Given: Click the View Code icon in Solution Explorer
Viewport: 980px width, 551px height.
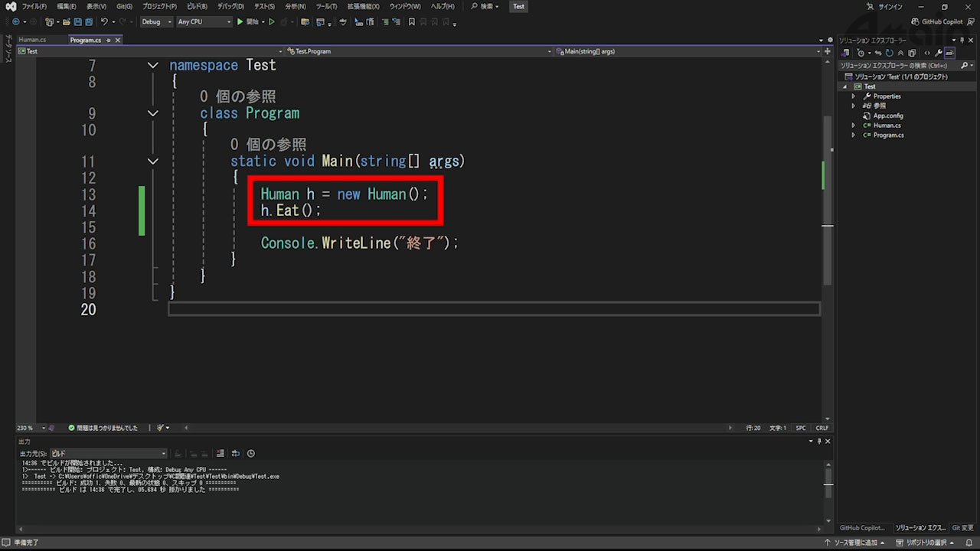Looking at the screenshot, I should 927,53.
